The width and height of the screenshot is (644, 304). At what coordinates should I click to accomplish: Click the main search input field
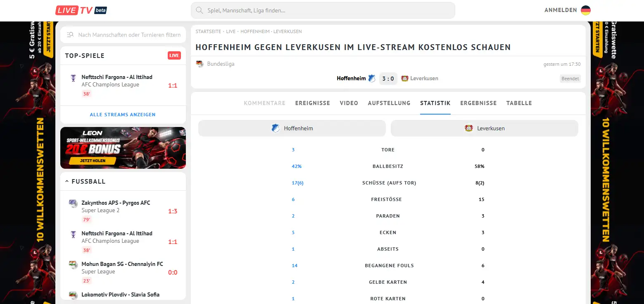point(323,10)
